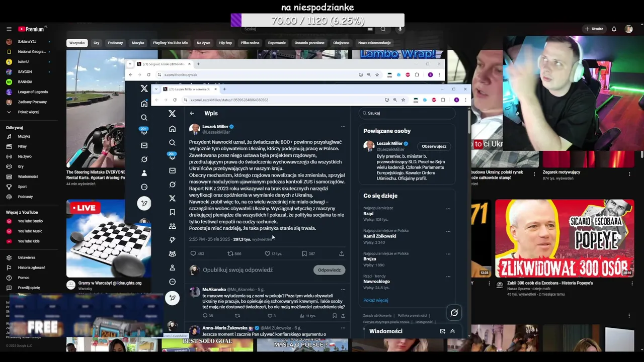Open tab search chevron in front Chrome window
The width and height of the screenshot is (644, 362).
click(x=156, y=89)
